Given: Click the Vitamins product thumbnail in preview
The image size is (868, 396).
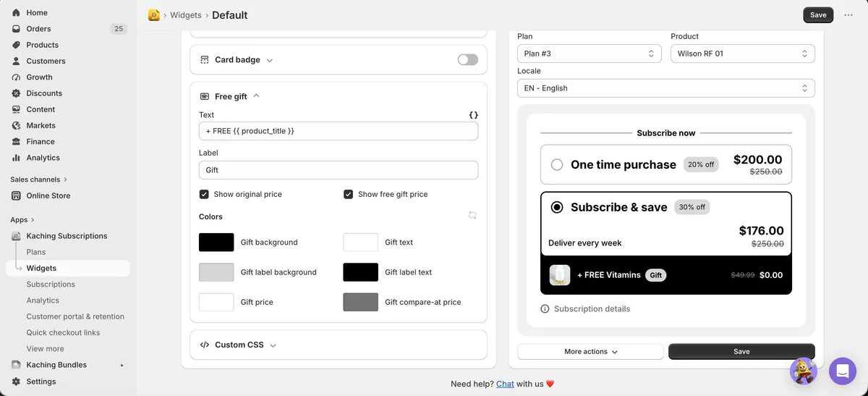Looking at the screenshot, I should pos(560,275).
